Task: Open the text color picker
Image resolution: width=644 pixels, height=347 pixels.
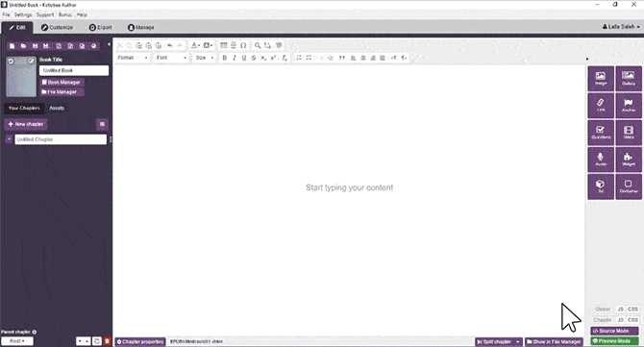Action: point(195,45)
